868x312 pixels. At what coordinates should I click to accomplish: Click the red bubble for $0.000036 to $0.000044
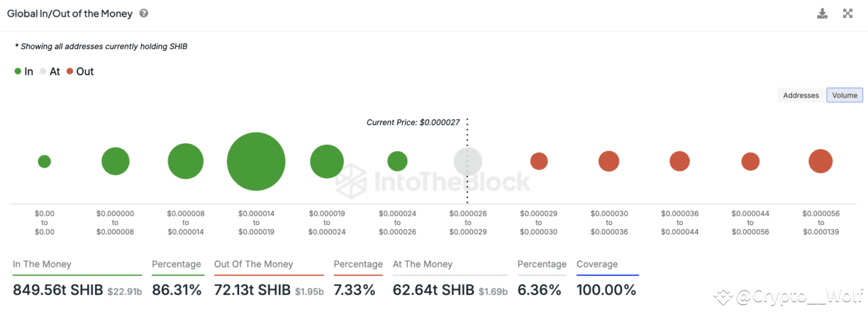coord(679,162)
